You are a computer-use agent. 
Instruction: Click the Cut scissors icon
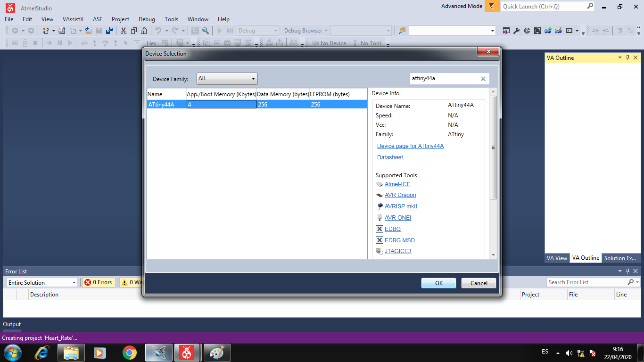pos(124,31)
